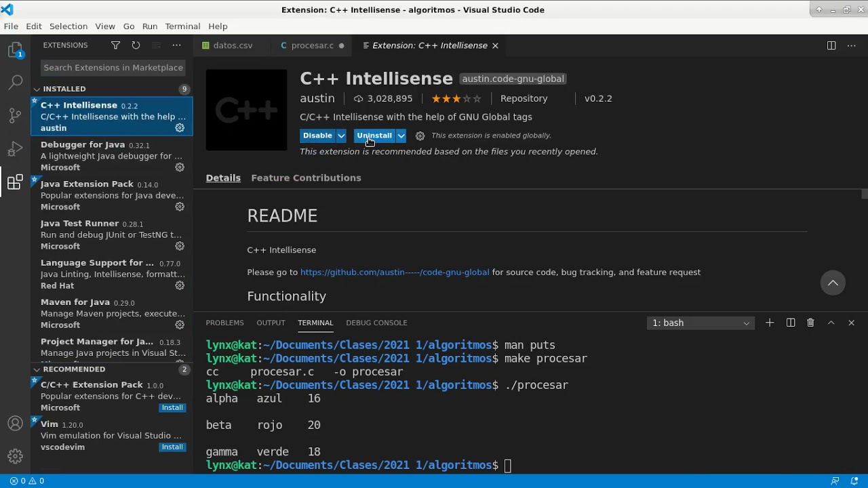Screen dimensions: 868x488
Task: Click the three-star rating
Action: pos(456,98)
